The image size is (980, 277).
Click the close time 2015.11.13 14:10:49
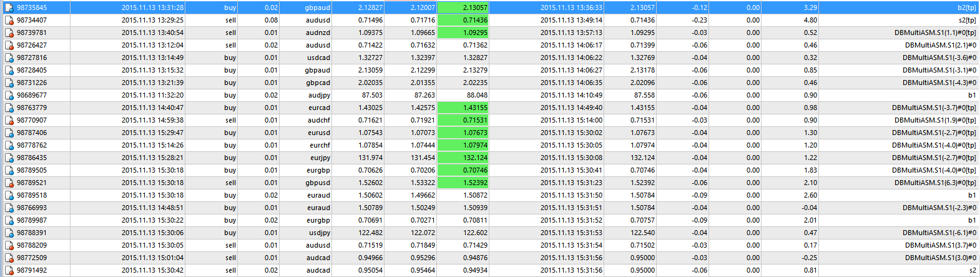tap(572, 95)
